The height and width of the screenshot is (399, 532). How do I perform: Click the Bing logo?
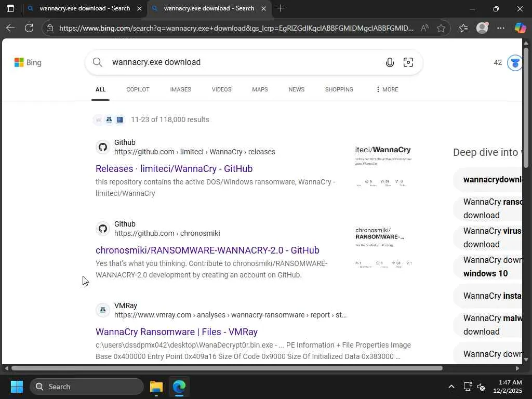pyautogui.click(x=28, y=62)
